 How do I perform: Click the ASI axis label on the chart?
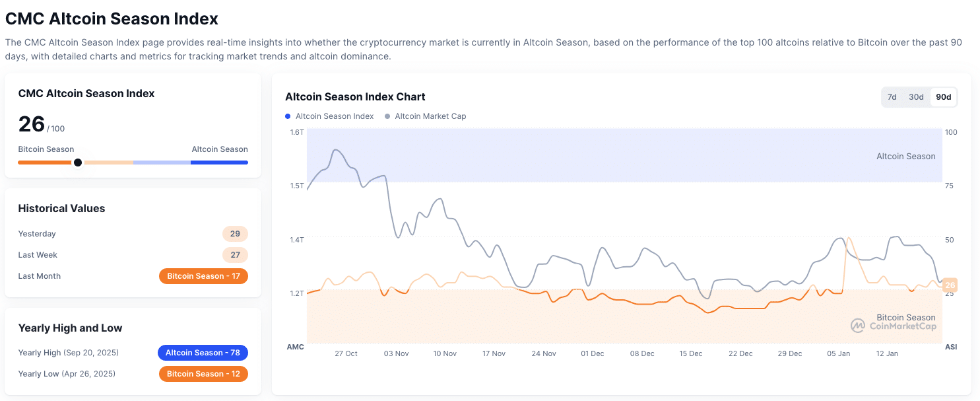950,347
